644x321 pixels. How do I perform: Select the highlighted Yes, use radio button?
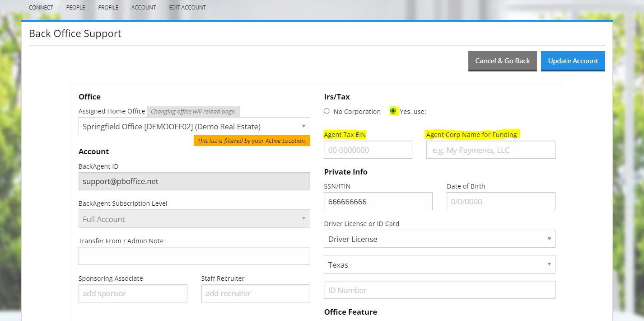coord(393,111)
